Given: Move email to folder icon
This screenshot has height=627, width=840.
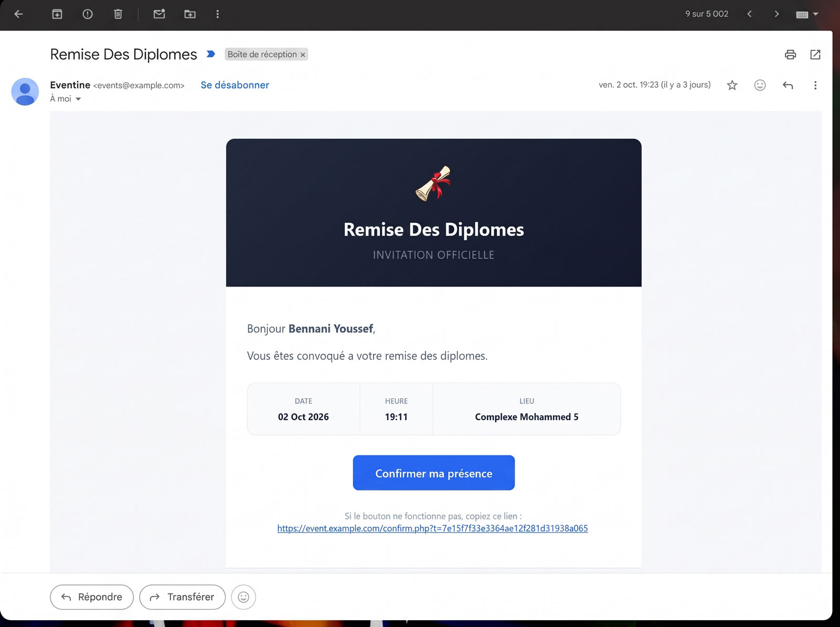Looking at the screenshot, I should (190, 14).
